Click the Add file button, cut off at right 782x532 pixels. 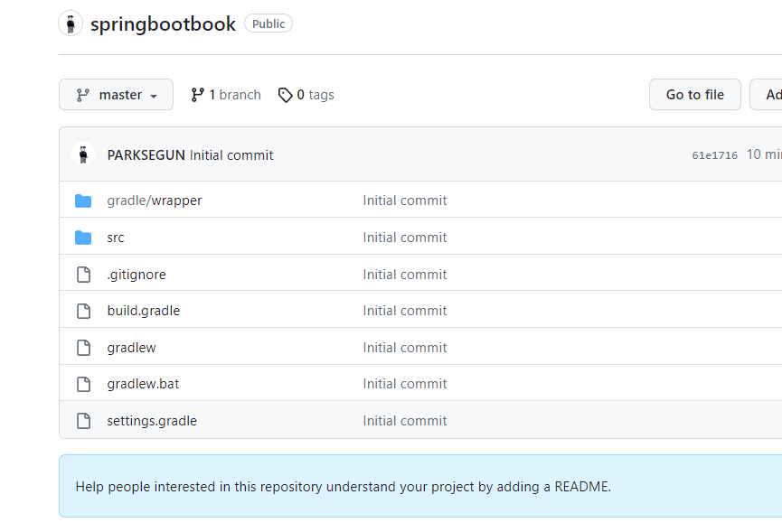click(x=766, y=95)
